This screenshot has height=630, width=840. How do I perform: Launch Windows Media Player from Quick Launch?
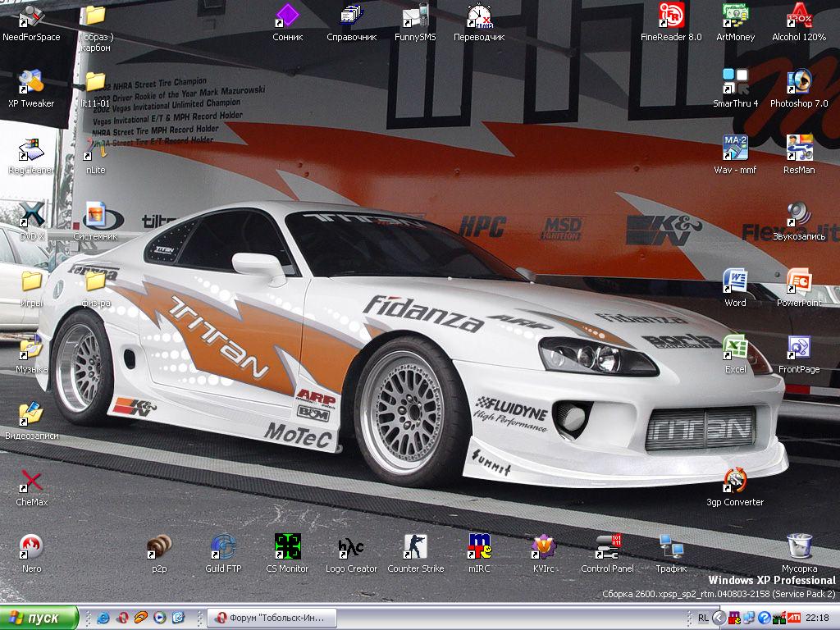[160, 619]
